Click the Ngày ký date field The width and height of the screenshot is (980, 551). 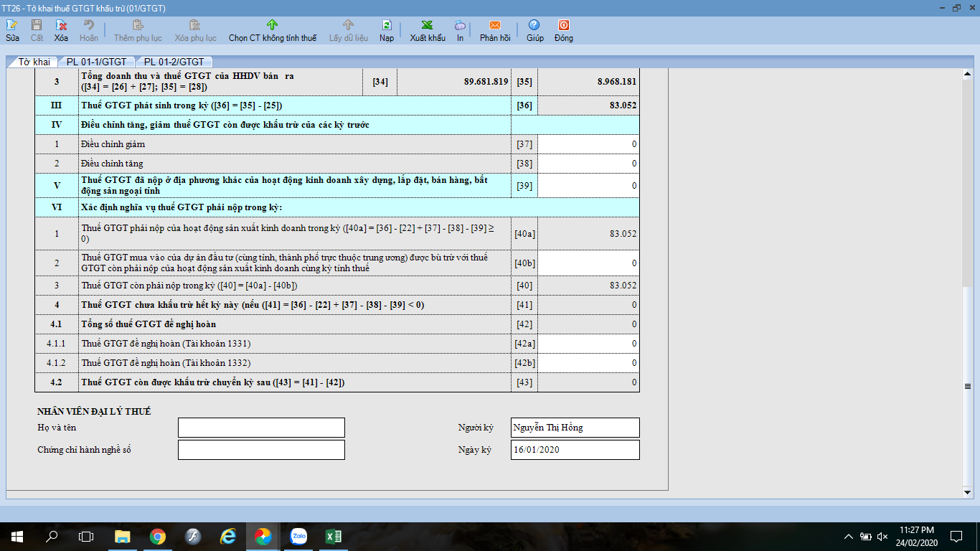[575, 450]
